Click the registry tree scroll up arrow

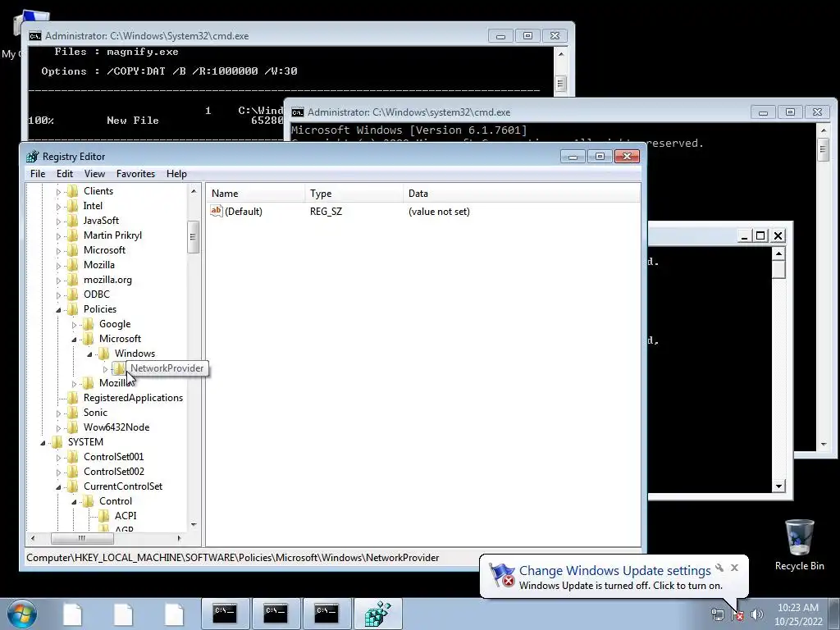(x=194, y=190)
